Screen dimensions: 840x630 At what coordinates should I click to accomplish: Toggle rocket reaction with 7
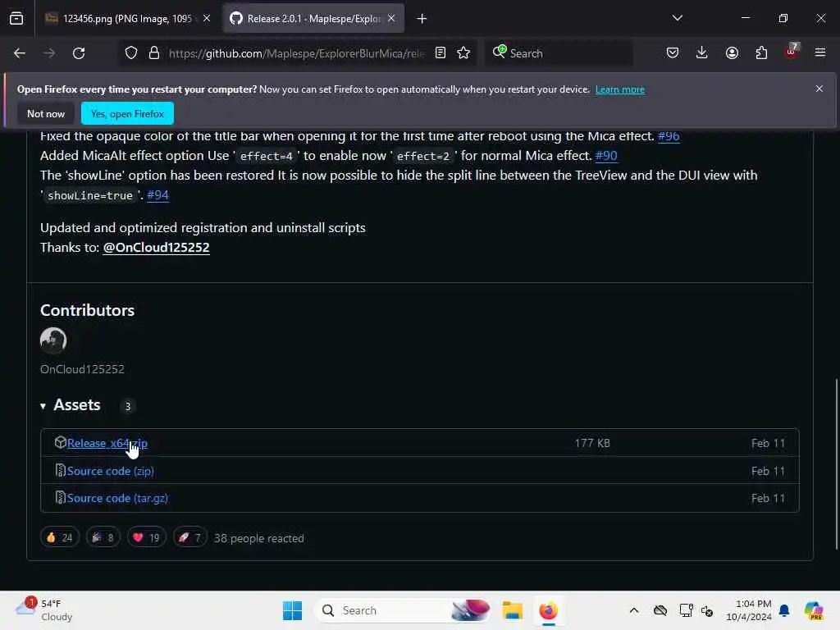[190, 537]
